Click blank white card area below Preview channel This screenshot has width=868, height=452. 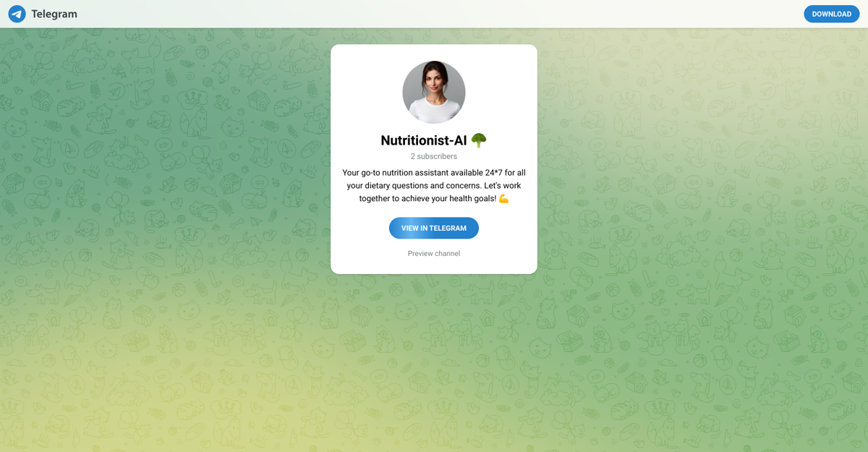(434, 266)
